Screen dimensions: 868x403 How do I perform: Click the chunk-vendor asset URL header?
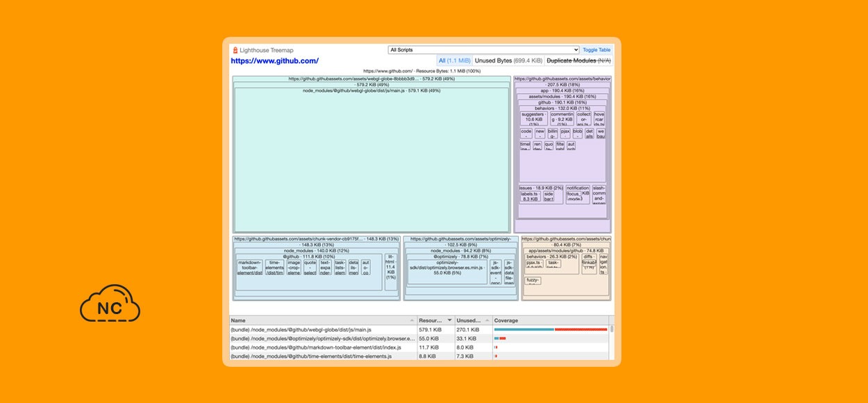317,239
